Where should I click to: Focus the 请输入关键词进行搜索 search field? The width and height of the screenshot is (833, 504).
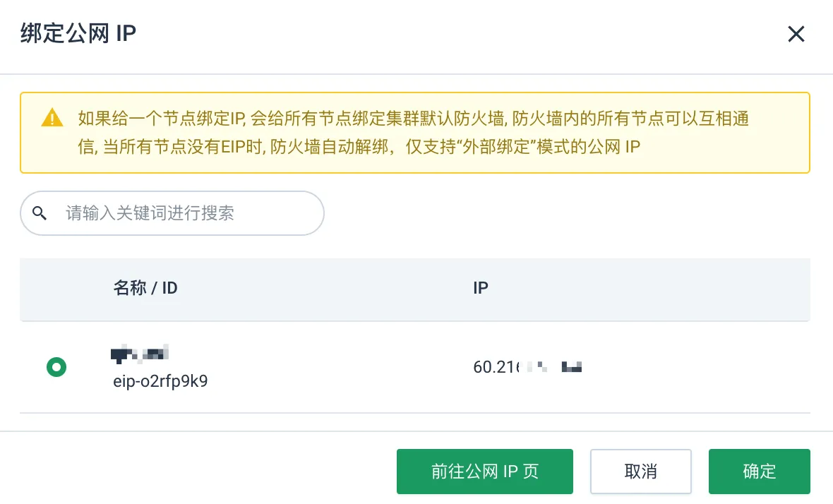(172, 213)
